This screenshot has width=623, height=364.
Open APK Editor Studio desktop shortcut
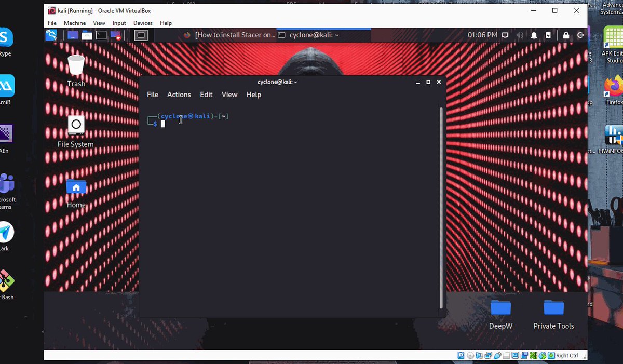613,45
